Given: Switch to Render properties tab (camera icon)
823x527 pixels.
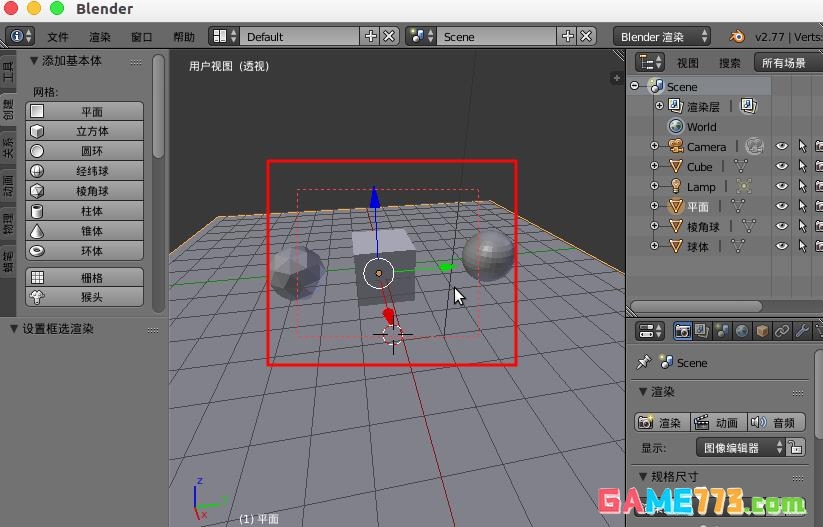Looking at the screenshot, I should [x=682, y=331].
